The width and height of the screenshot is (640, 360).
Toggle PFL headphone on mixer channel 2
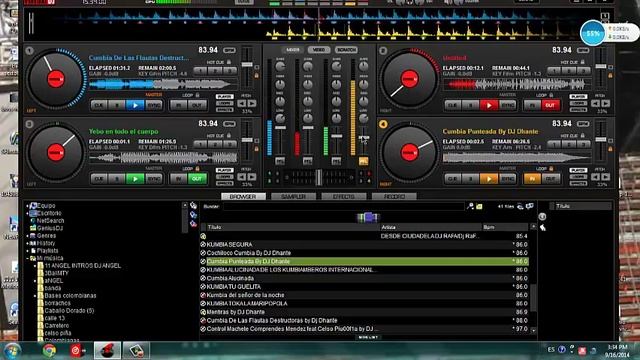[308, 161]
